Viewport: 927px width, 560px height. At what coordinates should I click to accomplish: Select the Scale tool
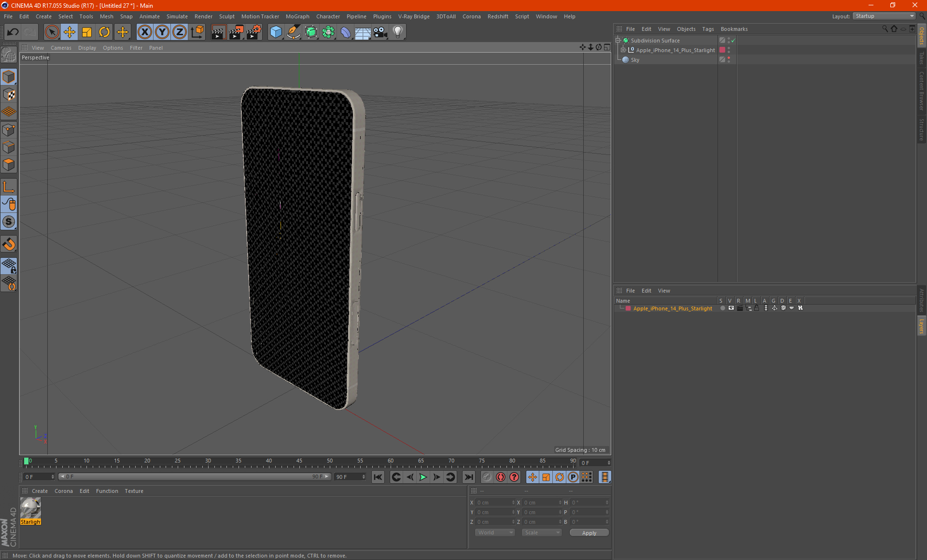87,32
